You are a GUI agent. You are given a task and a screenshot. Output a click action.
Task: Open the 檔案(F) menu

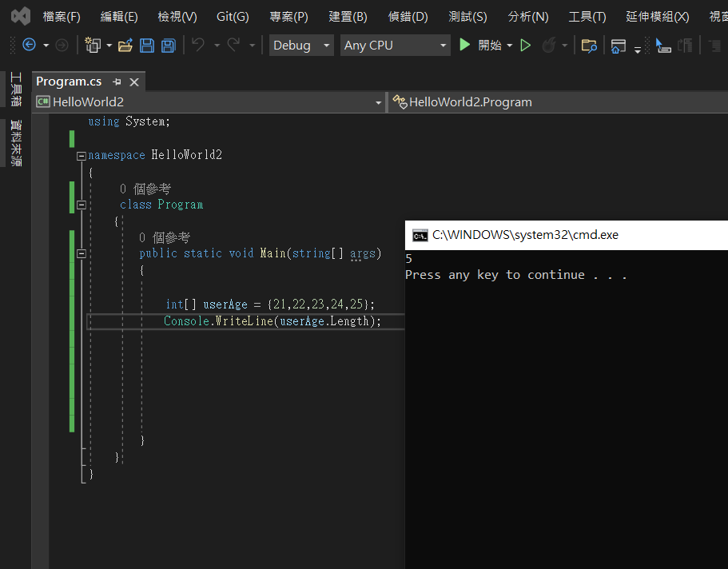tap(62, 17)
